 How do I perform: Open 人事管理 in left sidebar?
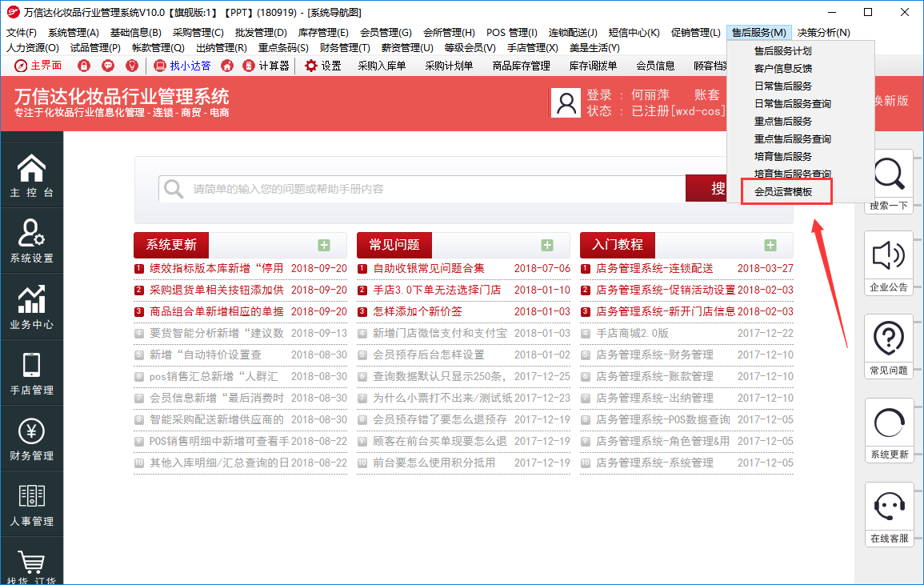32,506
